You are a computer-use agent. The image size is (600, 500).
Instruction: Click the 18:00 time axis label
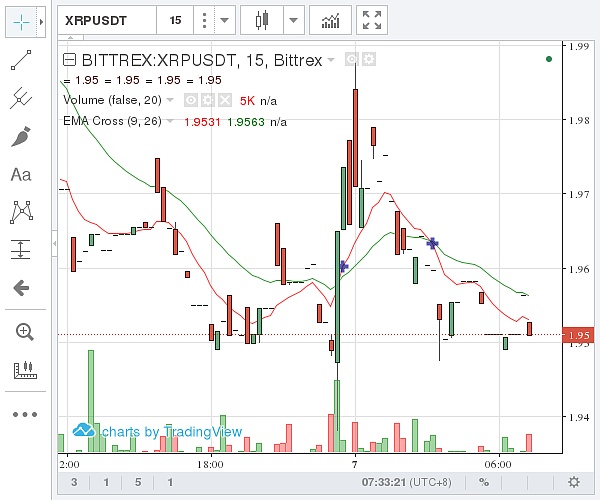point(210,465)
